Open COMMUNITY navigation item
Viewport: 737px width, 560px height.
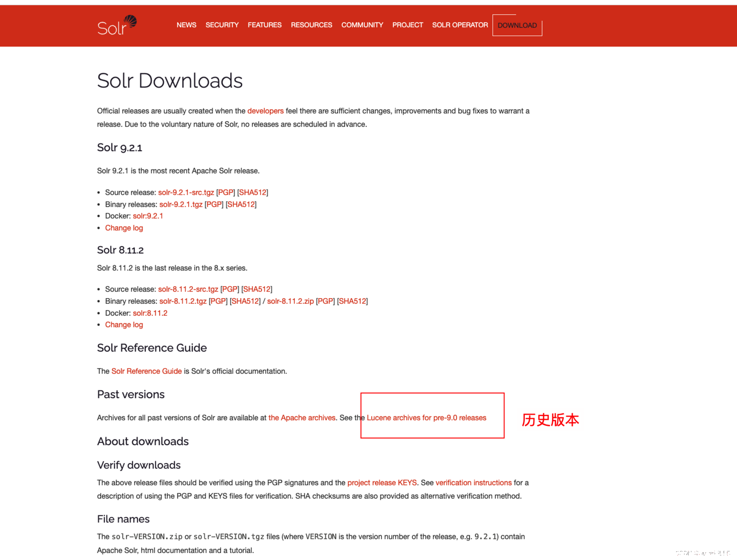[x=362, y=25]
